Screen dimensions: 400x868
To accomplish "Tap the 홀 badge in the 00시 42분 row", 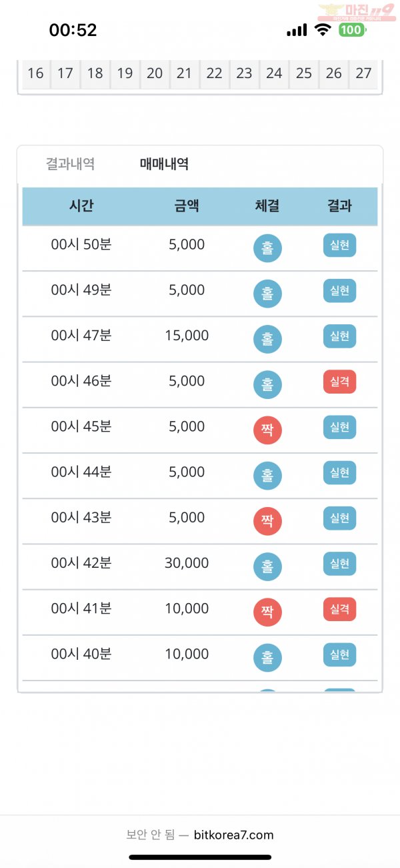I will tap(267, 567).
